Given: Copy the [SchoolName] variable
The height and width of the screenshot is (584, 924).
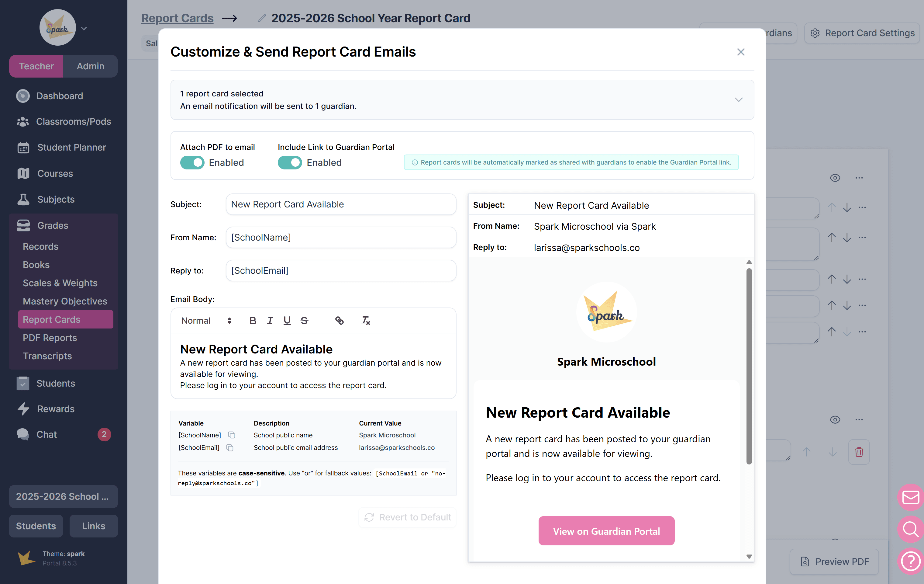Looking at the screenshot, I should [231, 435].
